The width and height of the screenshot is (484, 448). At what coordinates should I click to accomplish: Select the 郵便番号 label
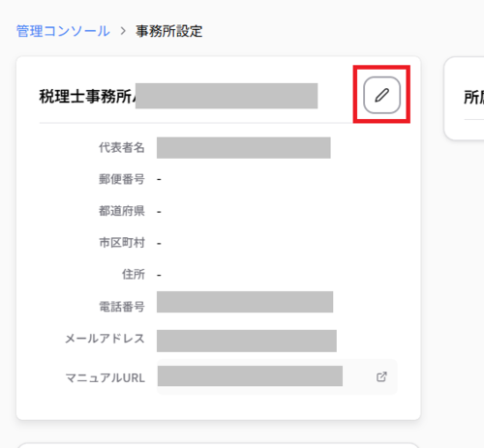(x=122, y=179)
